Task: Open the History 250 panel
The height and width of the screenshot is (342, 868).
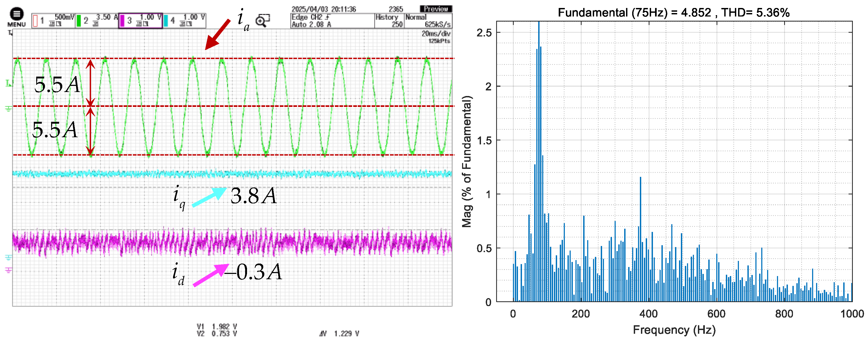Action: pos(389,20)
